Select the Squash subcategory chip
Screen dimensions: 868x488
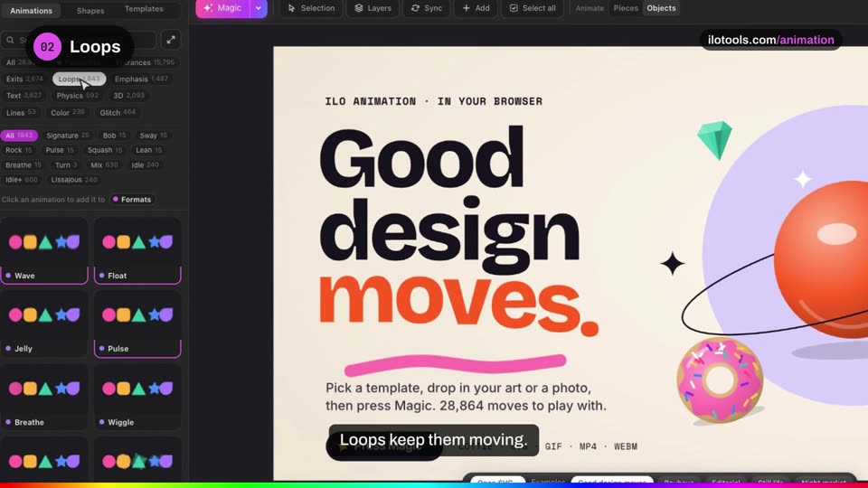pyautogui.click(x=105, y=150)
